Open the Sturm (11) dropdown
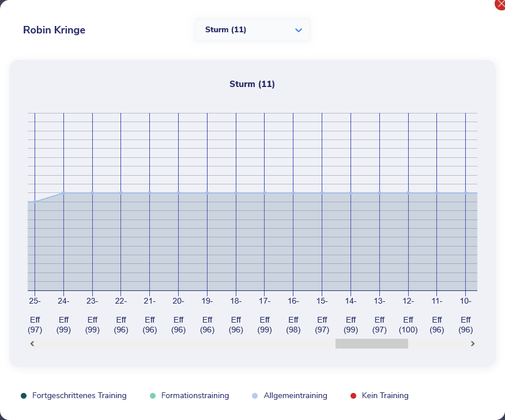 tap(252, 30)
